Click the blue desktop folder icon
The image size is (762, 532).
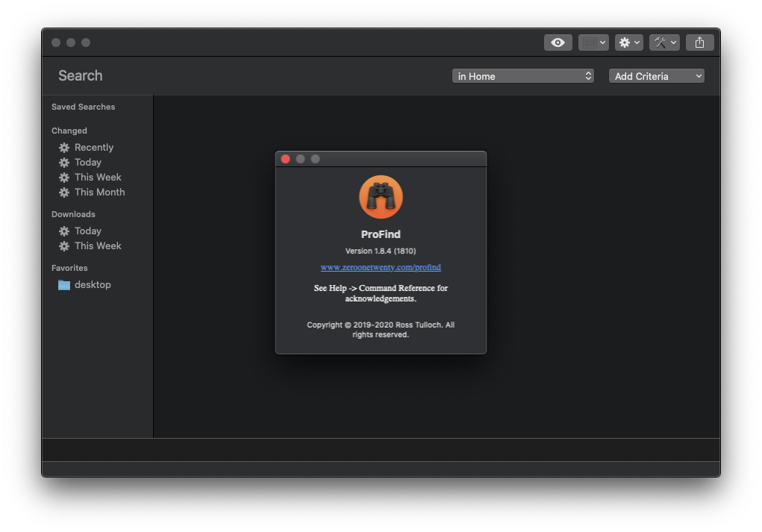(64, 285)
